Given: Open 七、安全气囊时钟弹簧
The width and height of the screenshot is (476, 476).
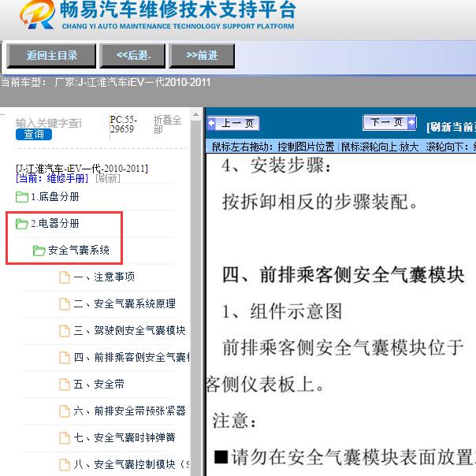Looking at the screenshot, I should click(x=125, y=437).
